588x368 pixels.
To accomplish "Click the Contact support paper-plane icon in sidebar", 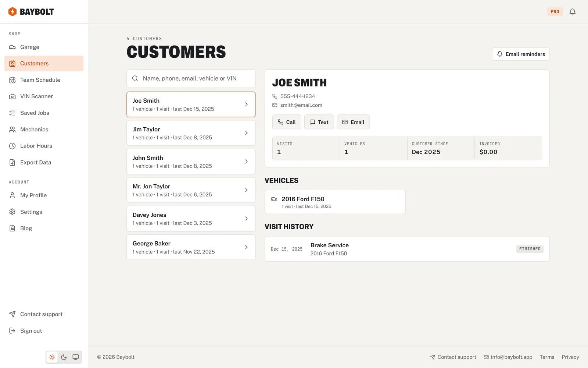I will pos(12,314).
